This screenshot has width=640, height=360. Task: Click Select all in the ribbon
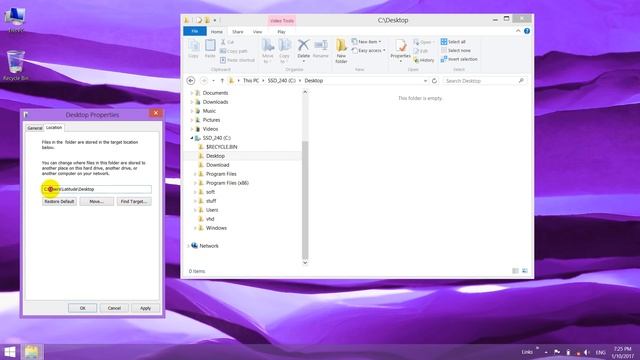click(x=453, y=42)
